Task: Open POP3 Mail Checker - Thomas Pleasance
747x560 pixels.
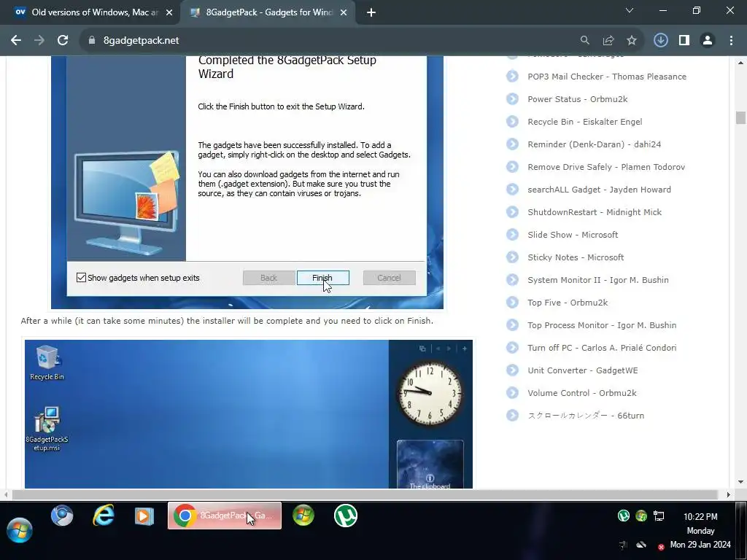Action: (606, 77)
